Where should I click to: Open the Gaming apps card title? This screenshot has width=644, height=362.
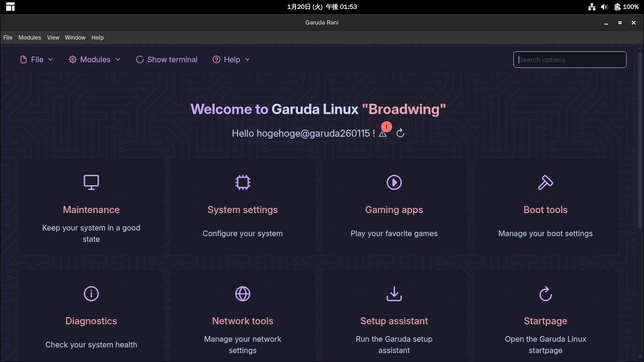(x=394, y=210)
